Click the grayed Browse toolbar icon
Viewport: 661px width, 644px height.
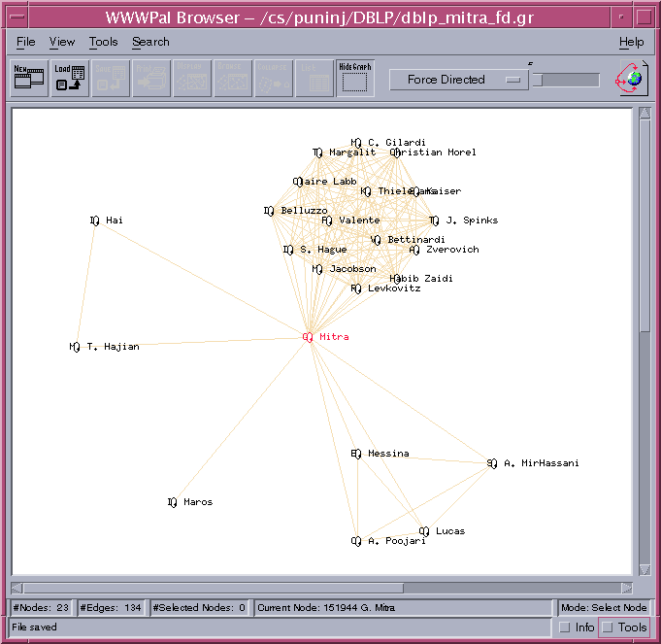pos(233,79)
